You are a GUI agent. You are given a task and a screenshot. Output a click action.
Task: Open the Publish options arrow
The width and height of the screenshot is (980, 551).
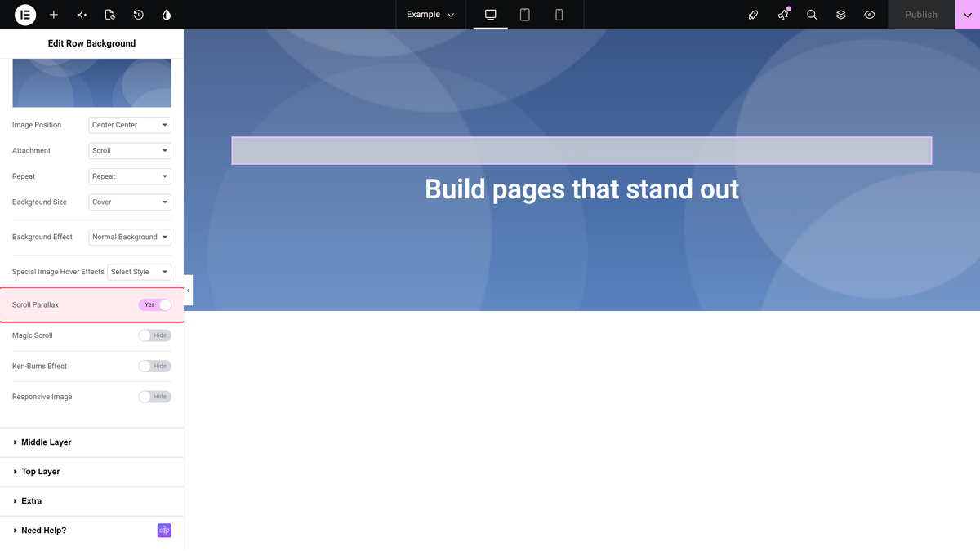(968, 15)
